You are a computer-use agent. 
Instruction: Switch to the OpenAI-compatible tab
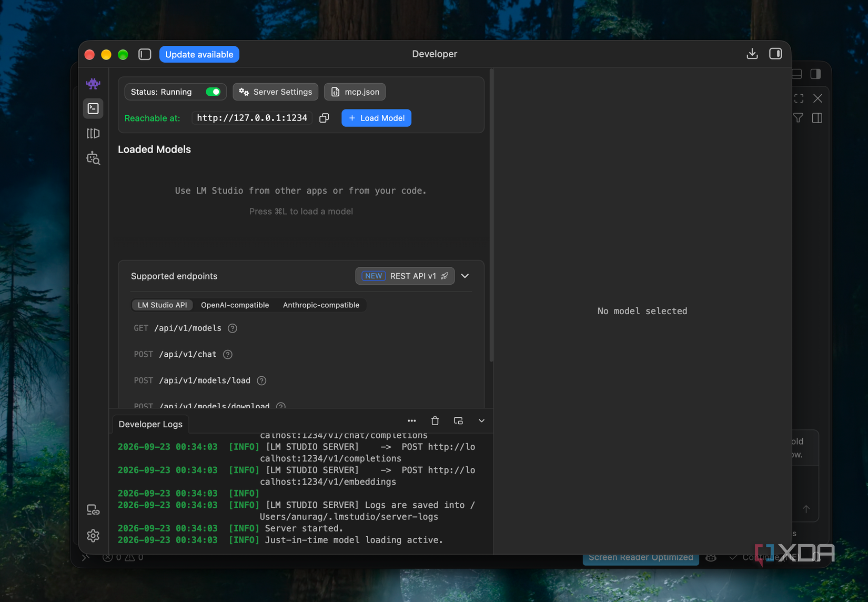[x=235, y=305]
